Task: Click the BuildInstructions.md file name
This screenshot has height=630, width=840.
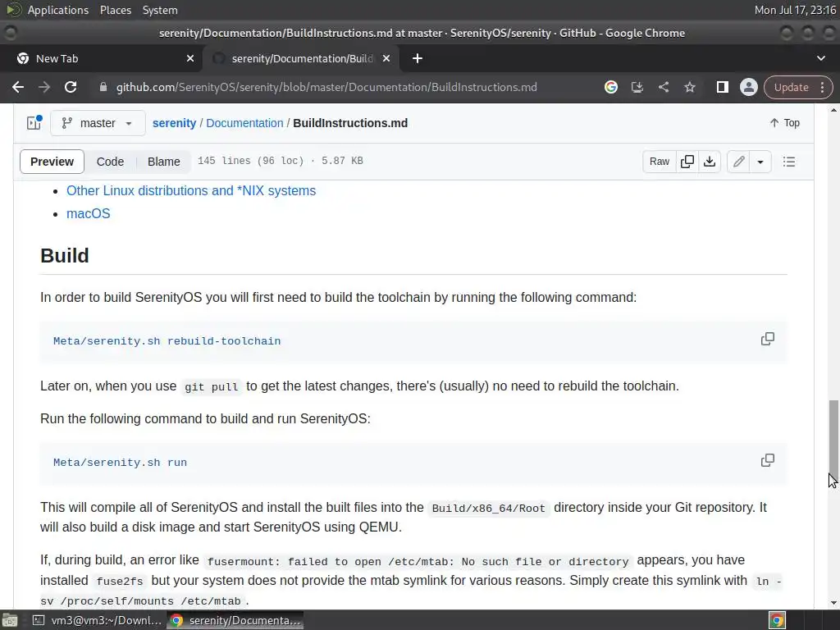Action: tap(350, 123)
